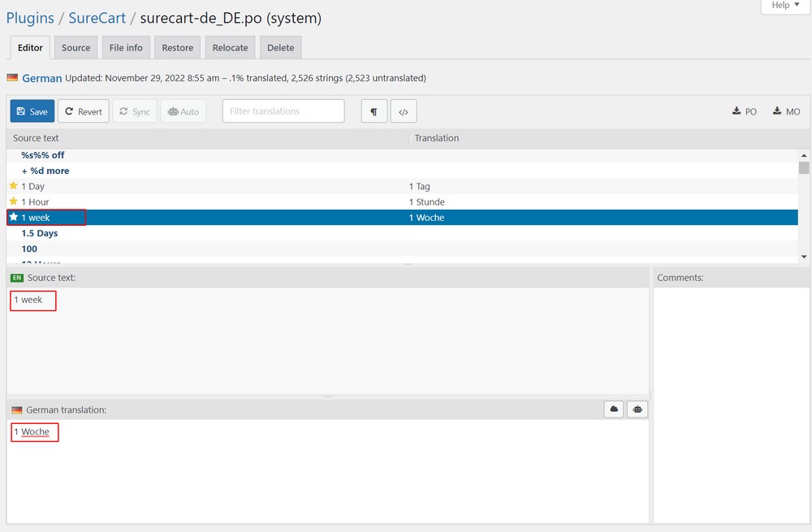The width and height of the screenshot is (812, 532).
Task: Open the Help dropdown
Action: 785,6
